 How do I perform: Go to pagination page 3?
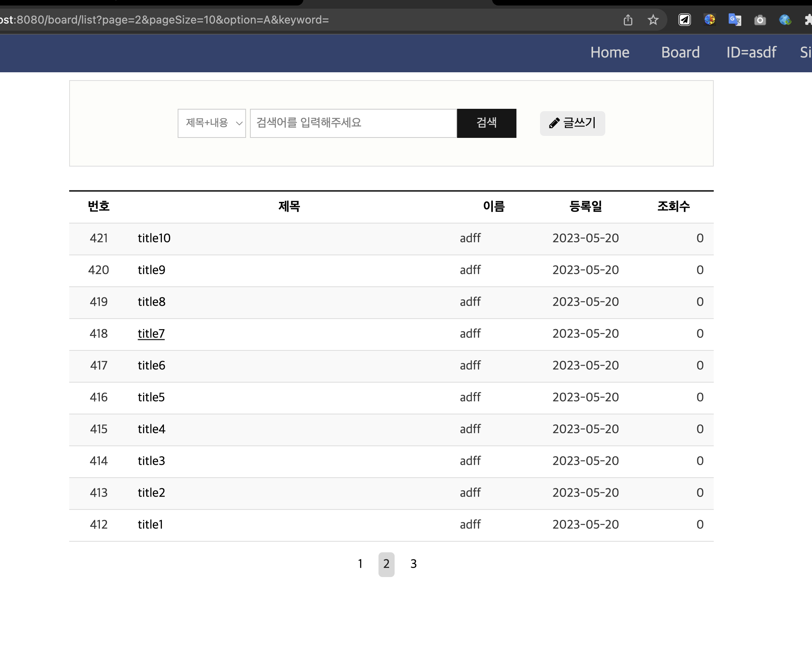413,564
